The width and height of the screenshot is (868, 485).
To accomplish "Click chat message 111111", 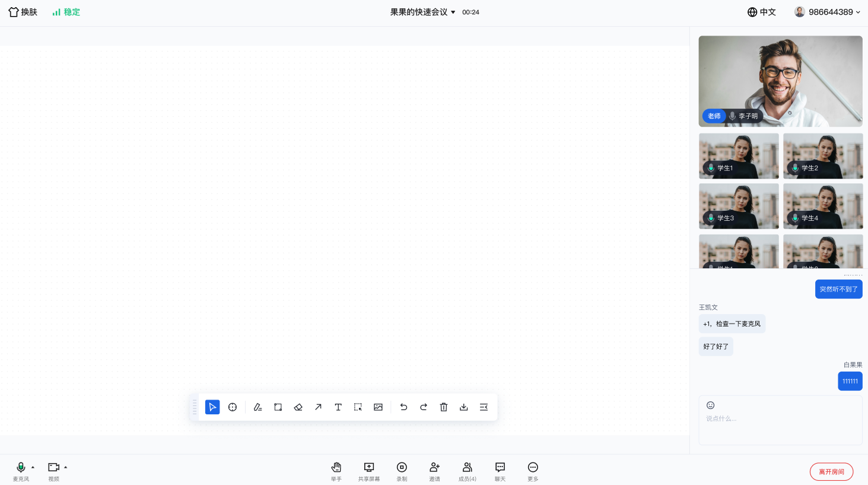I will (850, 381).
